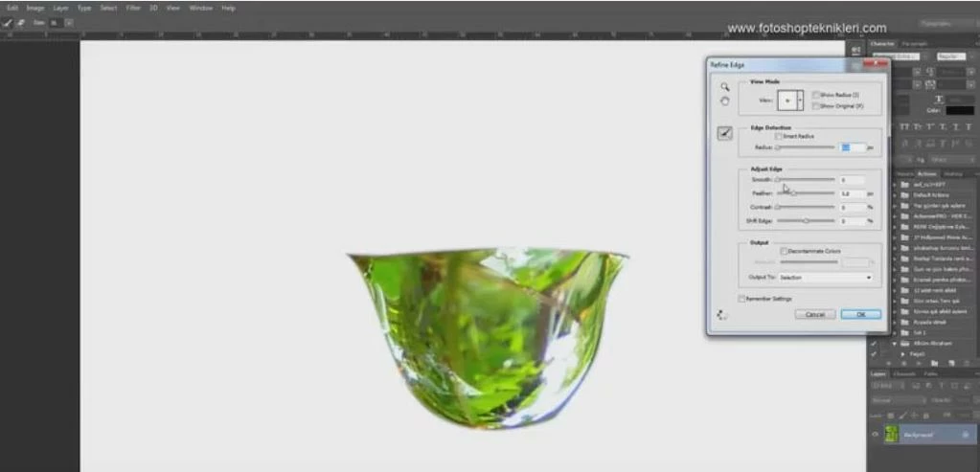Click the create new action icon

pos(950,364)
